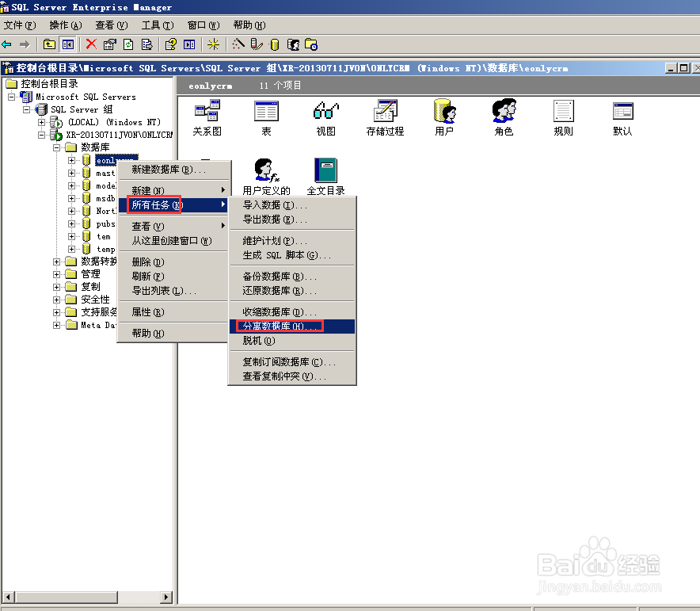The image size is (700, 611).
Task: Choose 删除(D) in context menu
Action: pyautogui.click(x=173, y=262)
